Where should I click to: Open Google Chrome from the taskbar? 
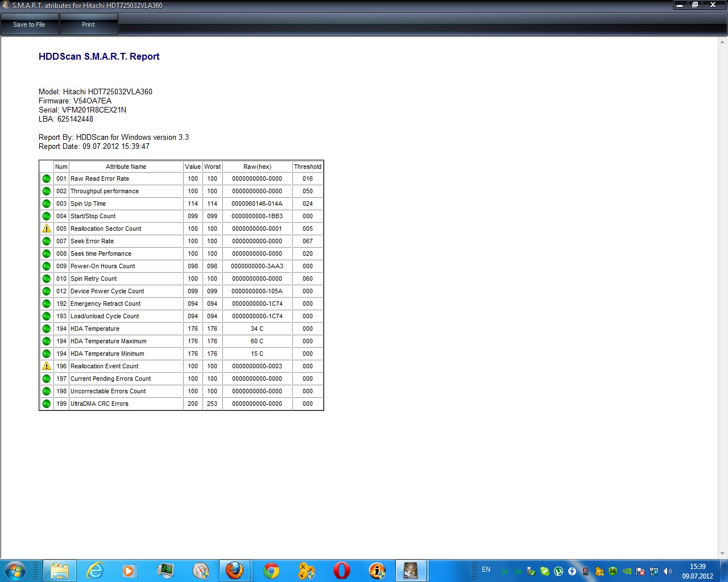coord(271,570)
